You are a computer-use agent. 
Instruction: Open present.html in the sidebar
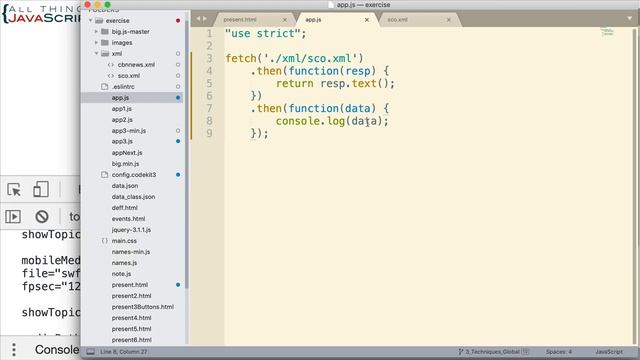[129, 285]
